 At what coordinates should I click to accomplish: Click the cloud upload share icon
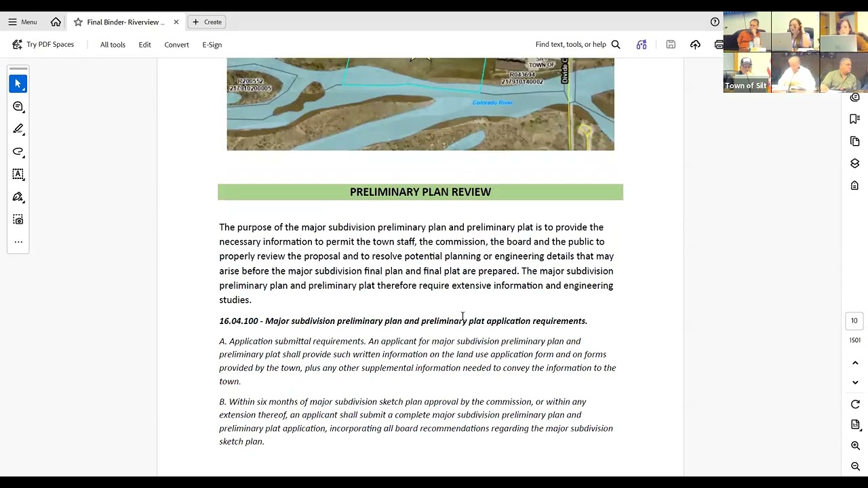695,45
